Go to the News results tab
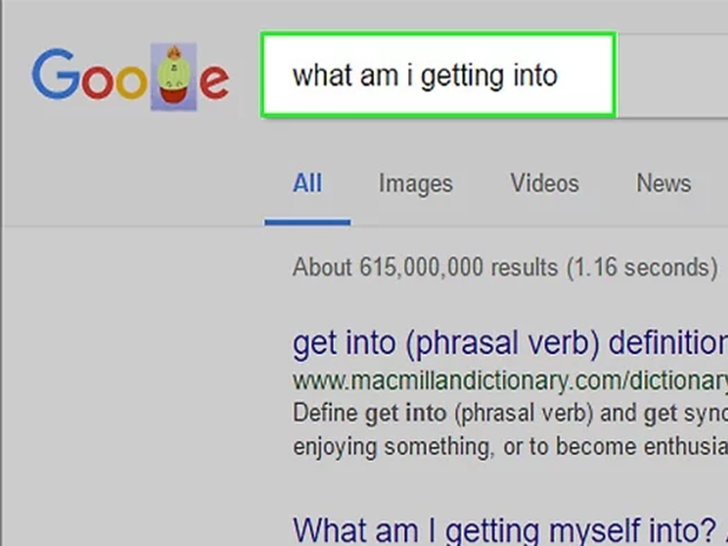The image size is (728, 546). click(x=663, y=183)
